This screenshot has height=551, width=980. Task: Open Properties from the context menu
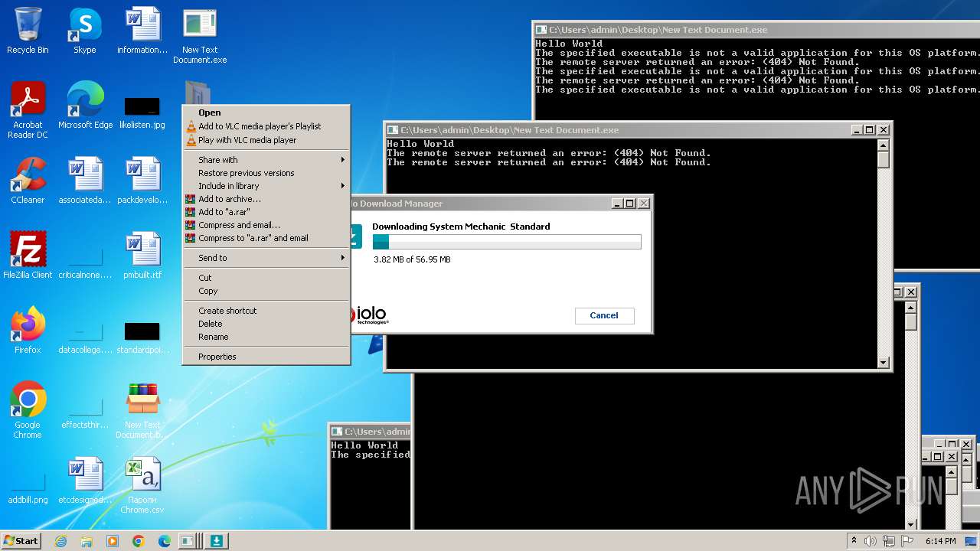[x=266, y=357]
